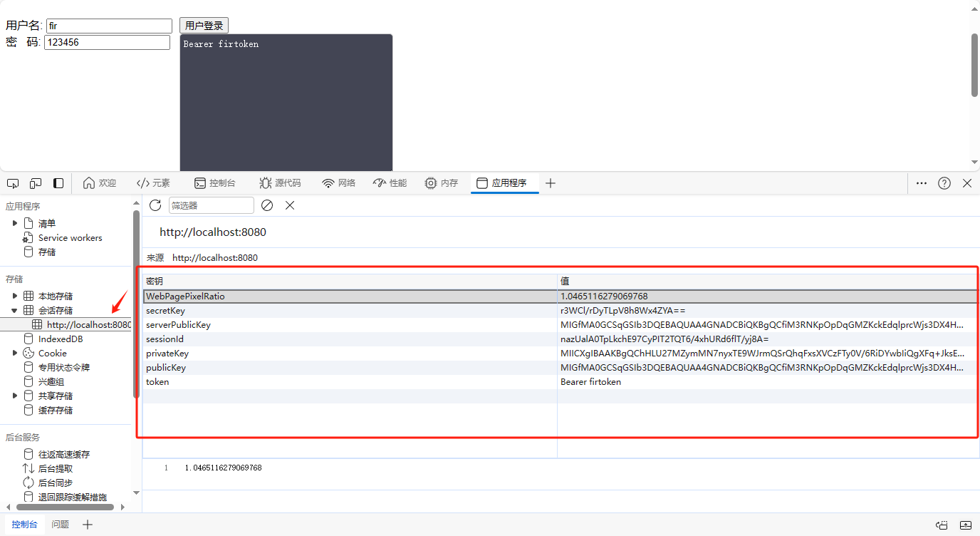Switch to the 元素 tab

[x=153, y=183]
